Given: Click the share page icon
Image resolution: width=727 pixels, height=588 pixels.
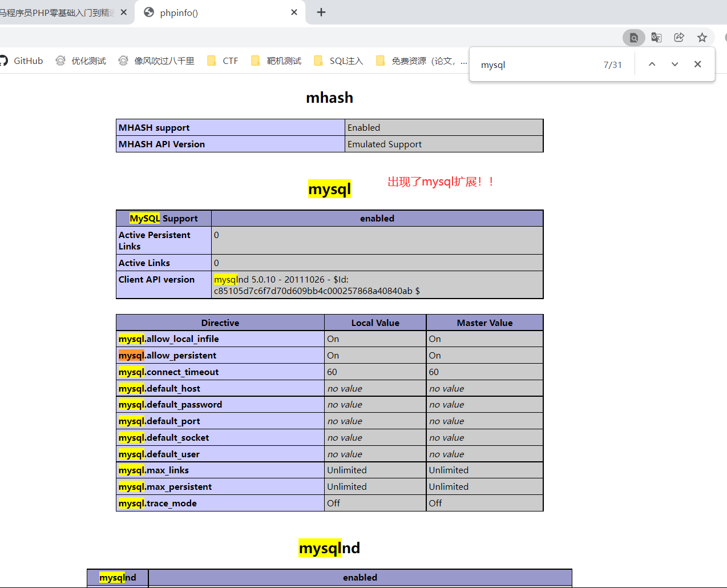Looking at the screenshot, I should tap(679, 38).
